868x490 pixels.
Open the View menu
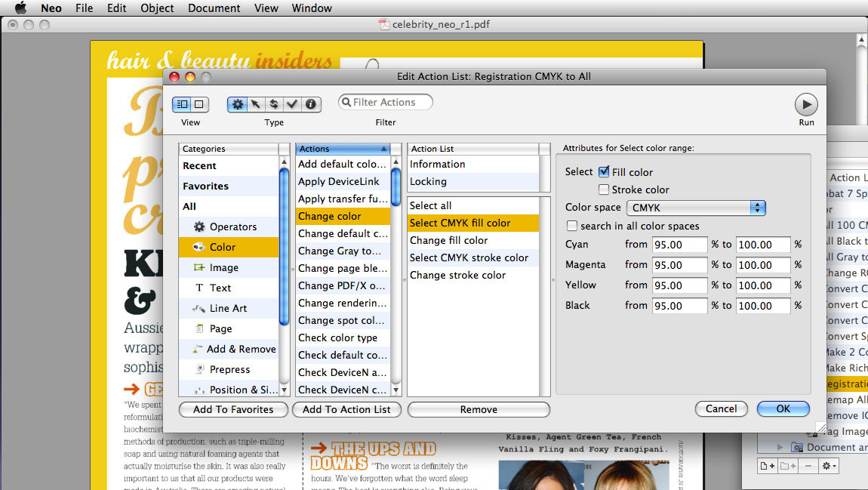coord(266,8)
